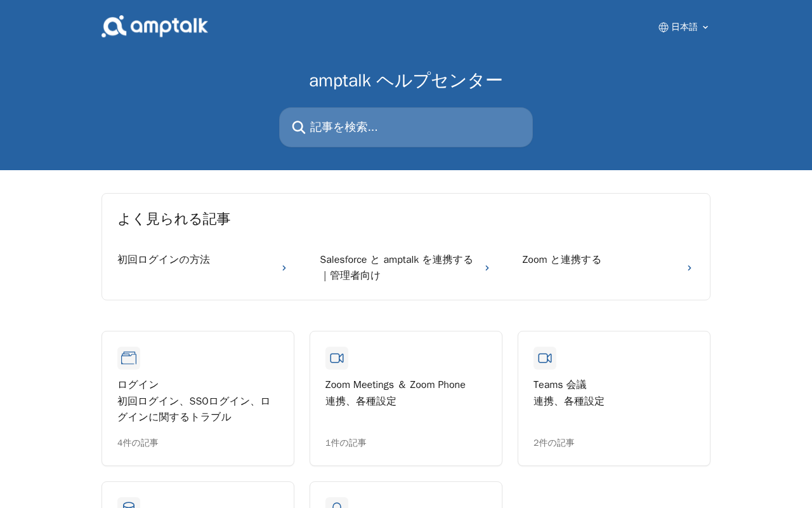Click the folder icon on the ログイン card
812x508 pixels.
[129, 358]
